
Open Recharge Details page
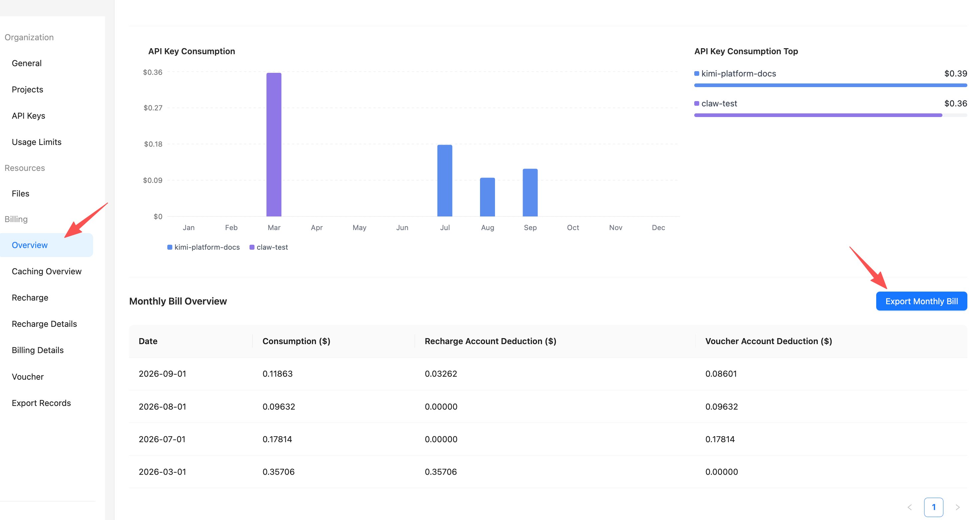click(x=44, y=324)
